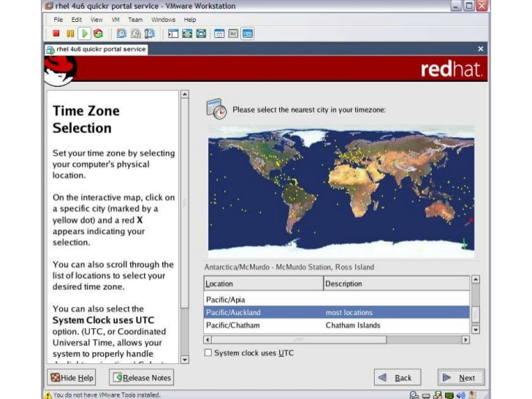This screenshot has height=399, width=532.
Task: Go Back to the previous step
Action: click(398, 377)
